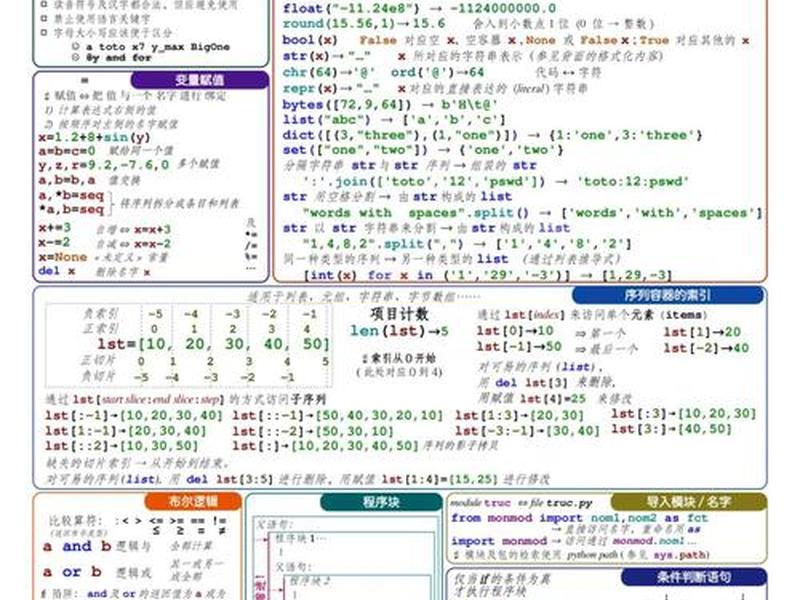
Task: Select the 比较算符 label
Action: (x=76, y=521)
